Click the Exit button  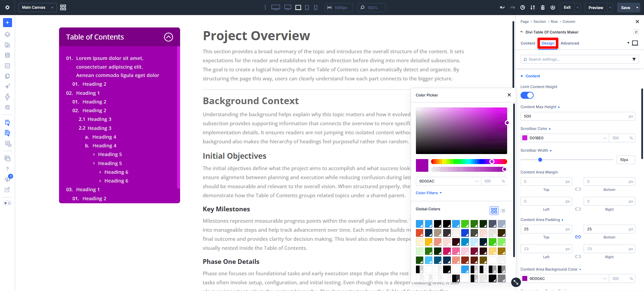coord(567,7)
